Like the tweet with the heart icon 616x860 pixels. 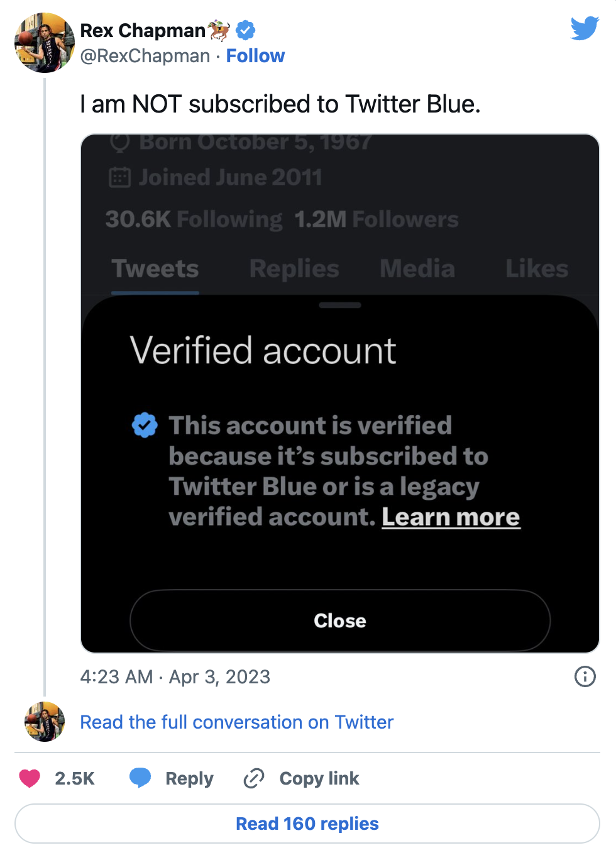30,778
